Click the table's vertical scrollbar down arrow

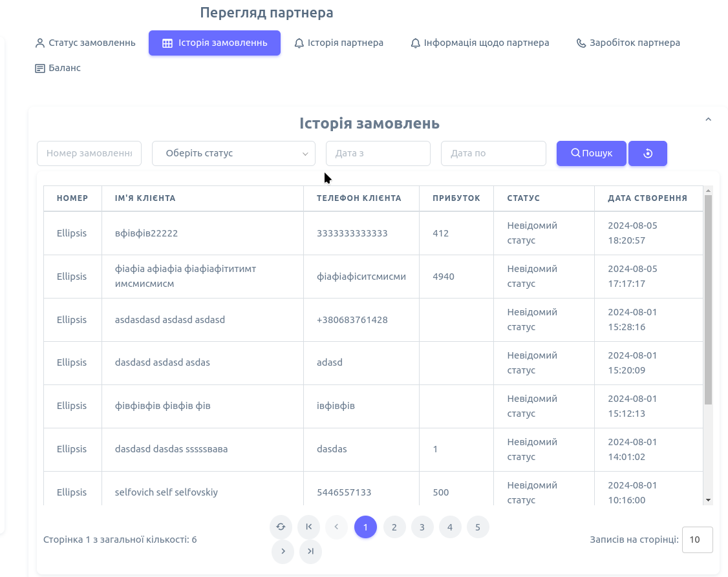pyautogui.click(x=708, y=500)
